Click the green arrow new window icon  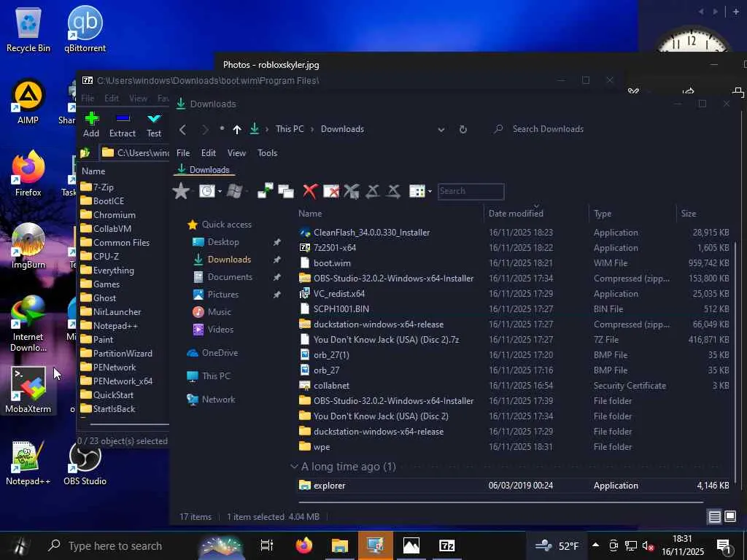[266, 191]
